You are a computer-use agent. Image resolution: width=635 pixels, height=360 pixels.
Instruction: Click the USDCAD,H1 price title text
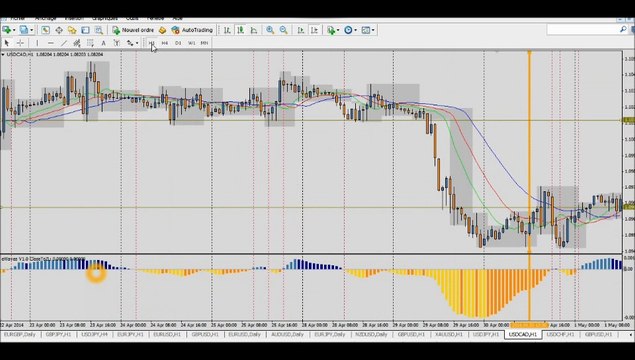[55, 54]
